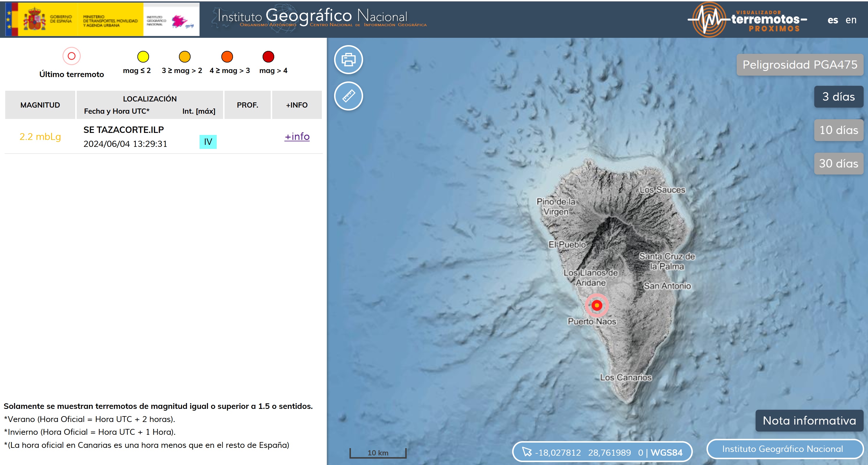Click the LOCALIZACIÓN column header

pos(150,99)
